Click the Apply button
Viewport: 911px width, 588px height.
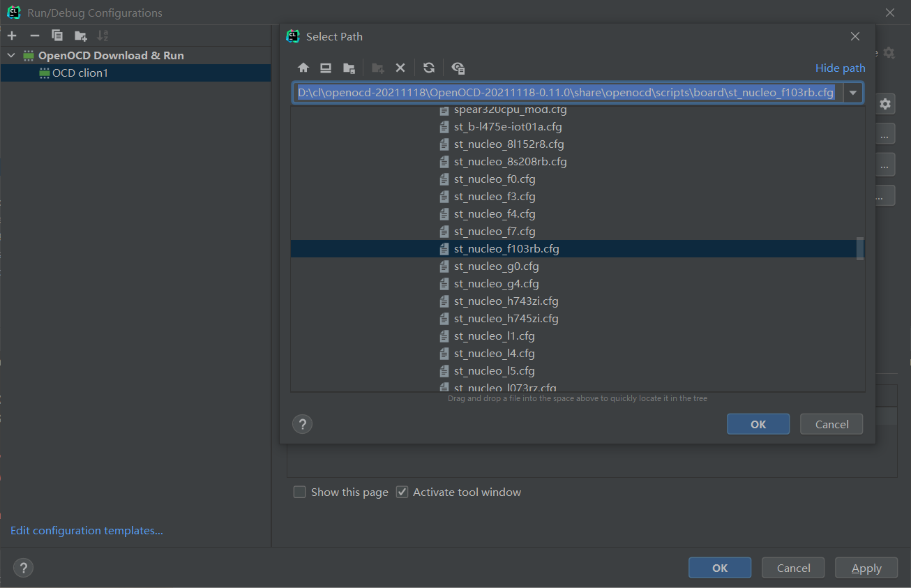866,568
